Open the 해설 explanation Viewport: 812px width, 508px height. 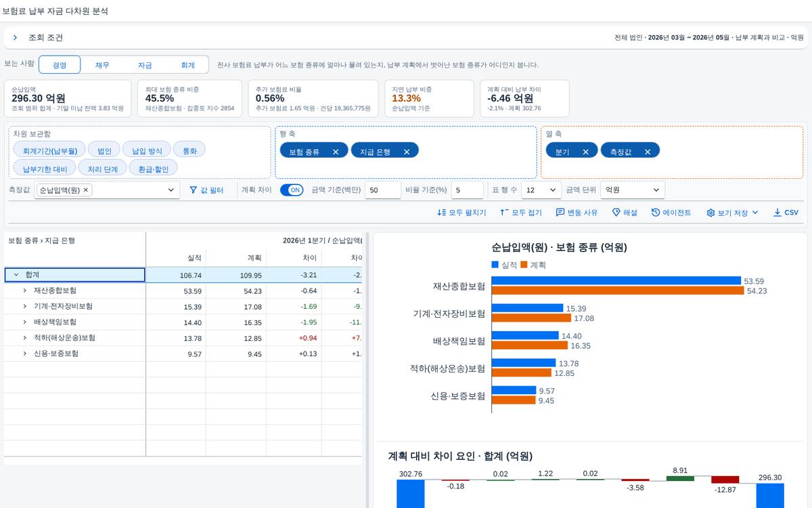[x=625, y=213]
